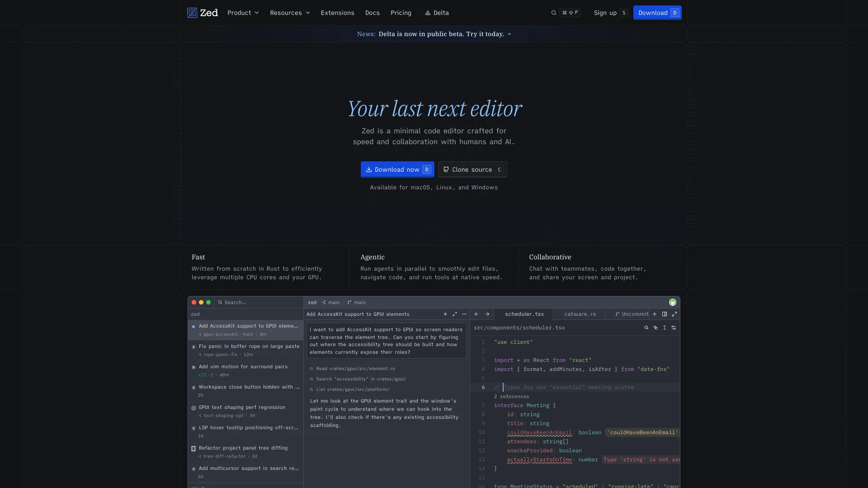868x488 pixels.
Task: Navigate back with the left arrow in editor
Action: pos(476,314)
